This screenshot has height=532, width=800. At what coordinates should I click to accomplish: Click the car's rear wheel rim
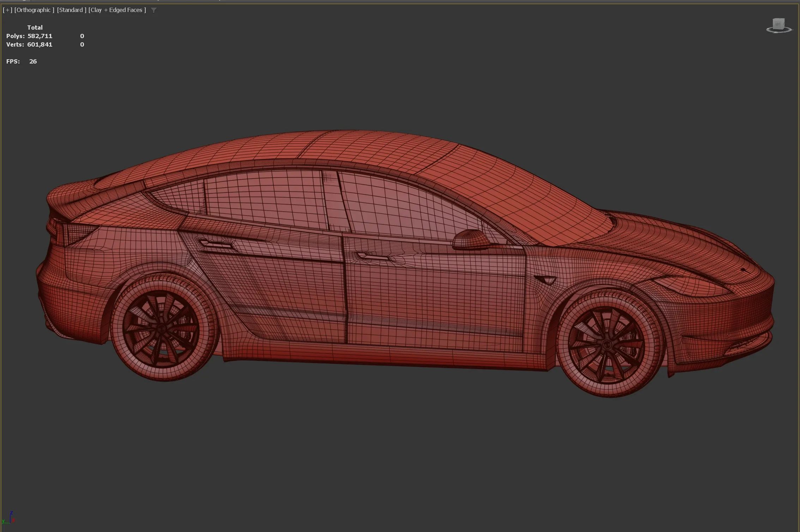(161, 329)
